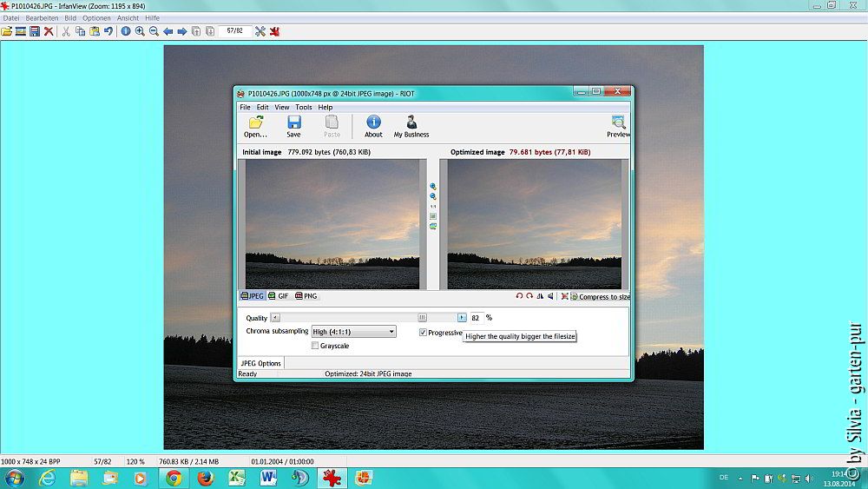This screenshot has height=489, width=868.
Task: Select the GIF format tab
Action: (279, 296)
